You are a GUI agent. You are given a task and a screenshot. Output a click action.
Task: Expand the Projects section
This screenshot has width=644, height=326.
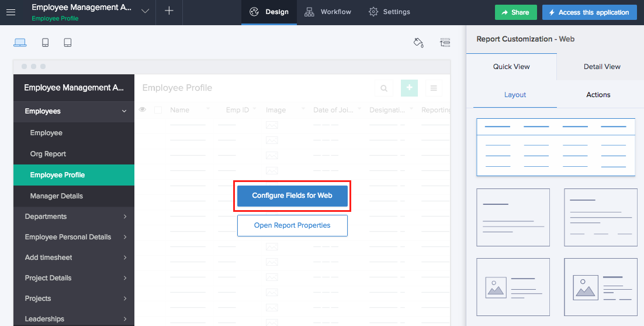click(74, 298)
